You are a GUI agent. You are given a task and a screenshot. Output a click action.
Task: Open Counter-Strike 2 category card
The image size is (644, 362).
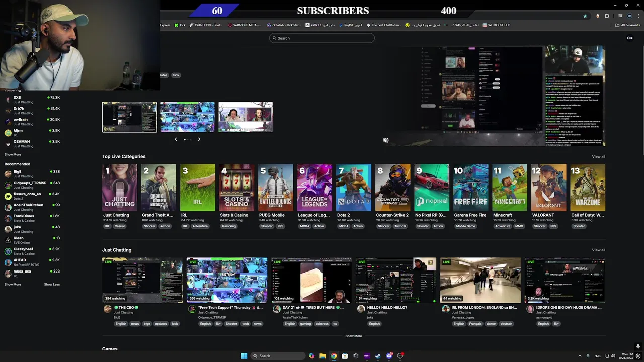tap(392, 188)
